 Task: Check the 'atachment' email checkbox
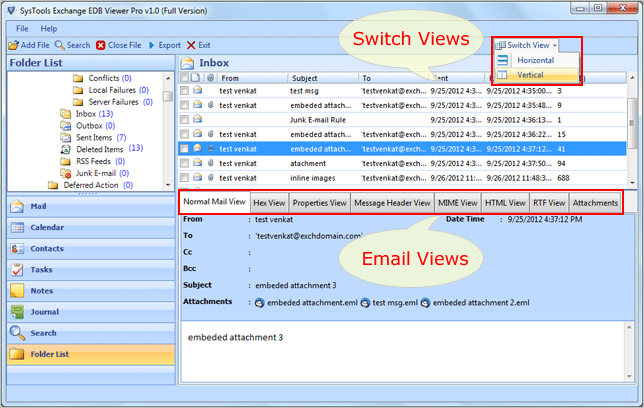(x=184, y=163)
